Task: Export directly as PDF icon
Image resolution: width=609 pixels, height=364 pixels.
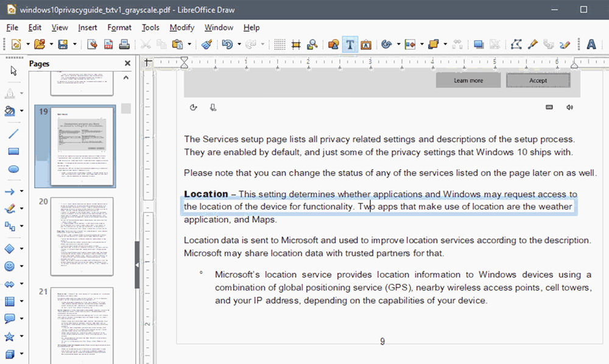Action: [108, 44]
